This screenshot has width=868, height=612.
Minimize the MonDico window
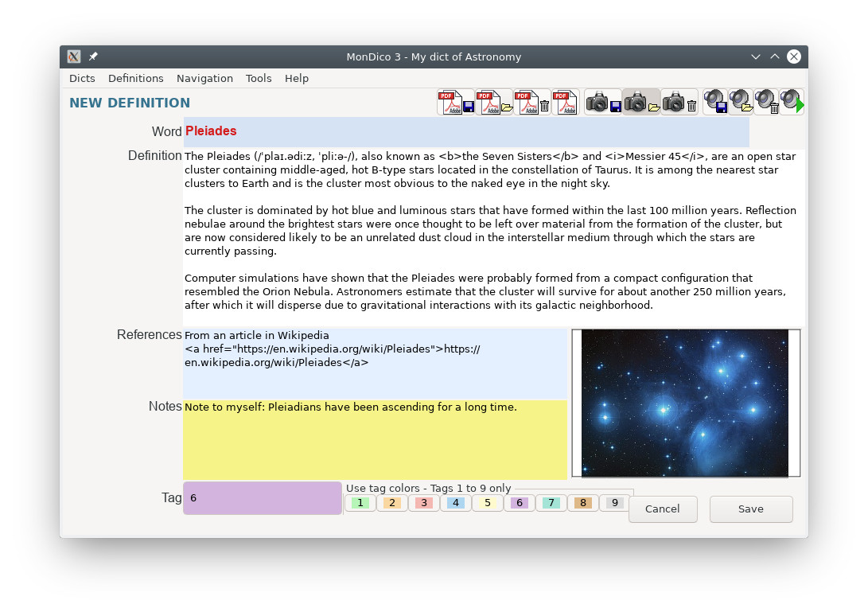coord(756,57)
